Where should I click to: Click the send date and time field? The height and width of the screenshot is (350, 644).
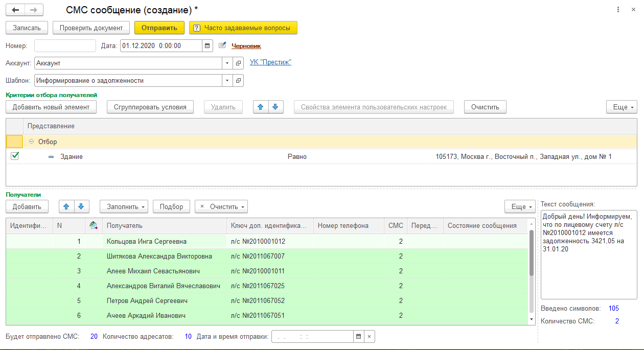312,336
